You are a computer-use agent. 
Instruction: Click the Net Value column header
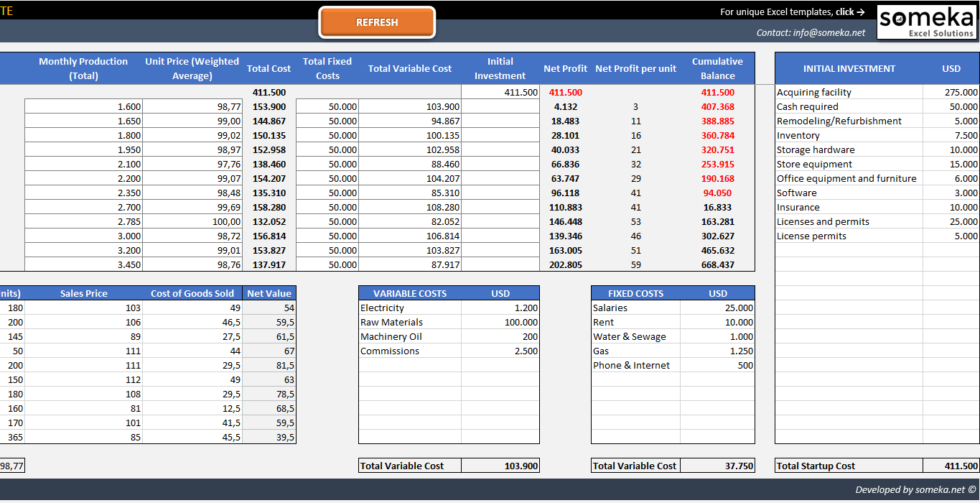(x=269, y=293)
